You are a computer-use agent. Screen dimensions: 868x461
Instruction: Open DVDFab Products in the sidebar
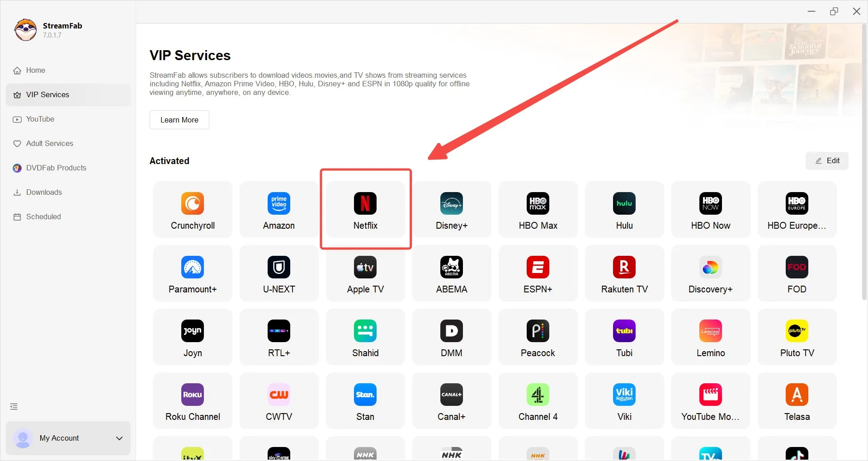click(68, 168)
